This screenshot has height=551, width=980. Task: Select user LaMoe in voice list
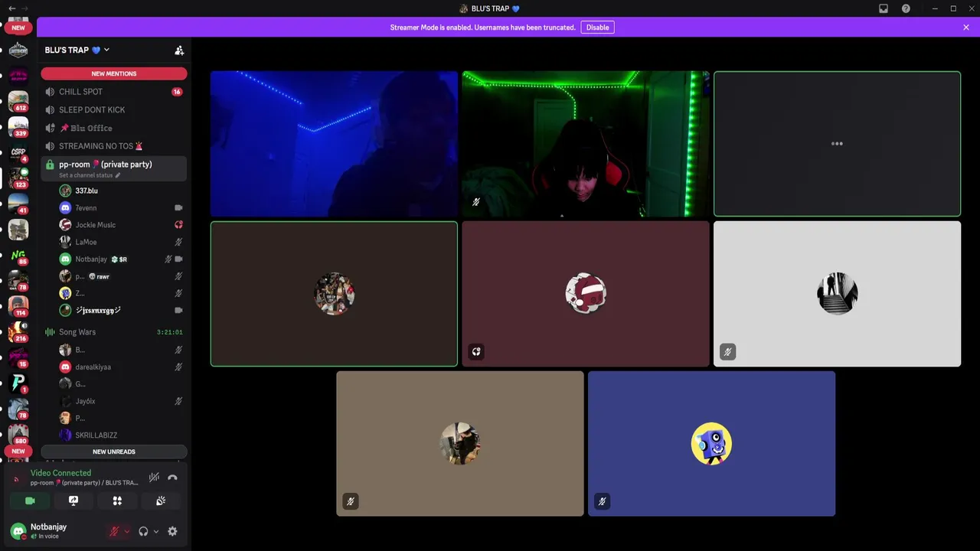121,242
